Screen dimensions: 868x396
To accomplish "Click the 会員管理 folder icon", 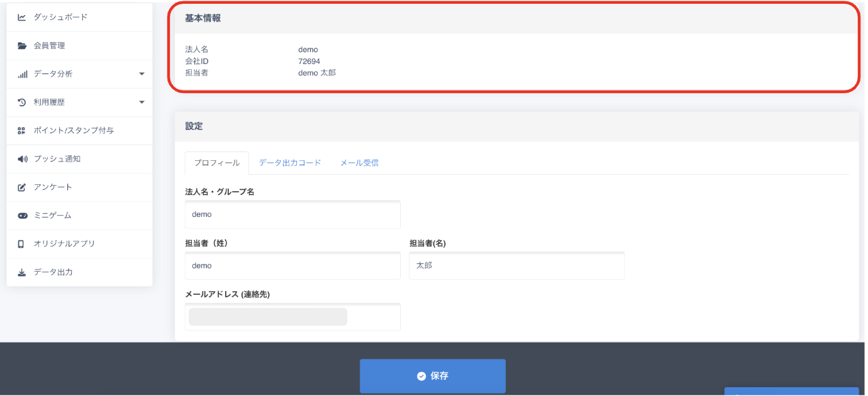I will click(x=22, y=46).
